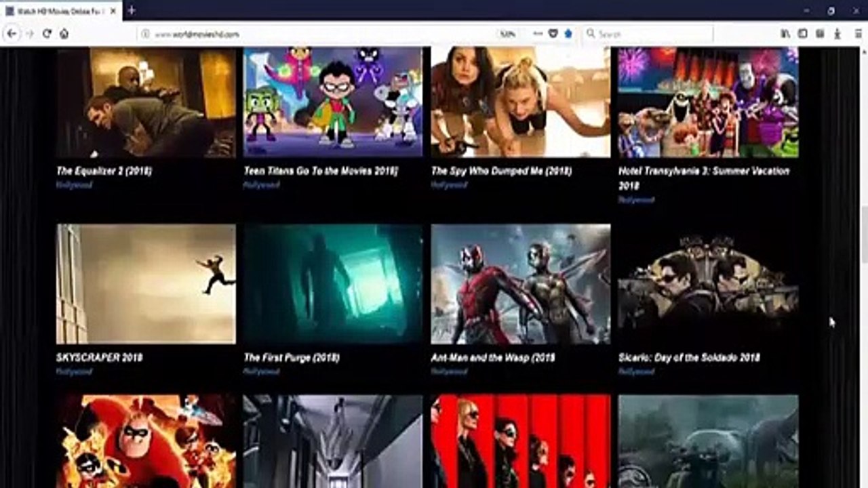Click Hotel Transylvania 3: Summer Vacation title
Screen dimensions: 868x488
click(704, 178)
